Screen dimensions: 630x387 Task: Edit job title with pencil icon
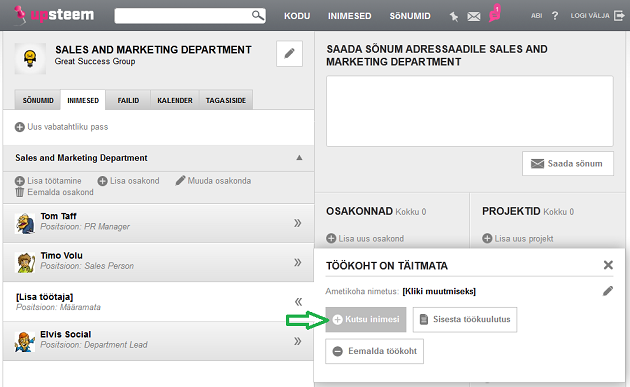[x=608, y=291]
